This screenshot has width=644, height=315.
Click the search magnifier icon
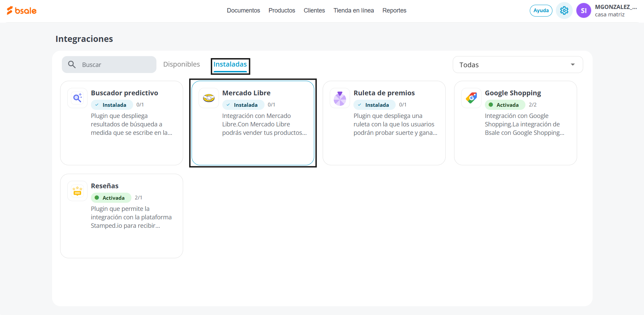click(72, 65)
